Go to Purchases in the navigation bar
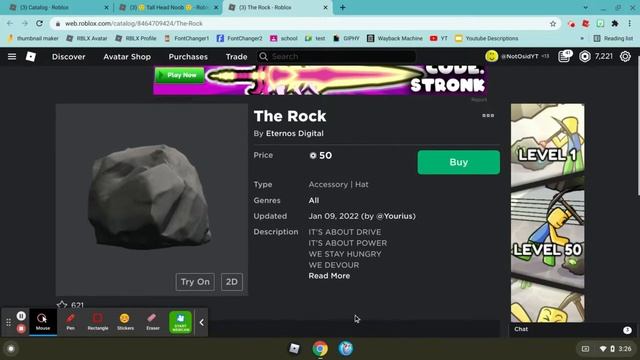The width and height of the screenshot is (640, 360). pyautogui.click(x=188, y=57)
